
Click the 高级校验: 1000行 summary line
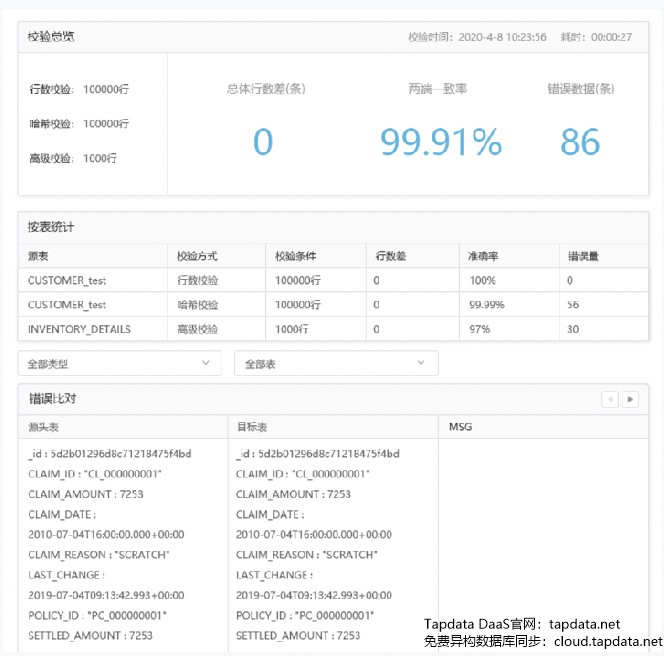73,158
